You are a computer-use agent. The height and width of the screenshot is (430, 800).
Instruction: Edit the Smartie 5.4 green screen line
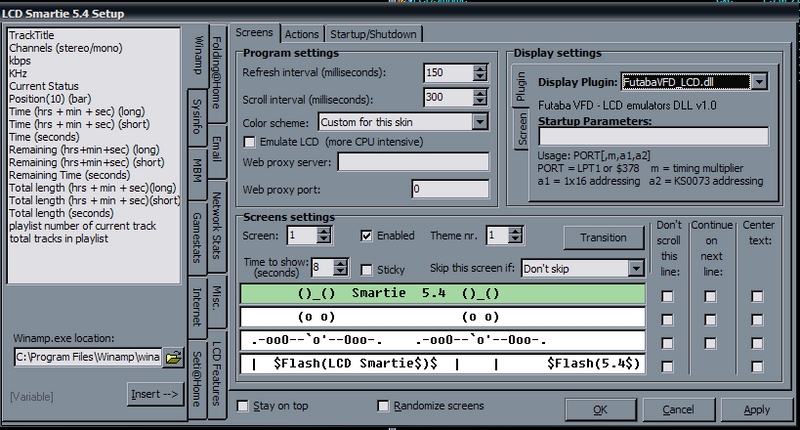(442, 294)
